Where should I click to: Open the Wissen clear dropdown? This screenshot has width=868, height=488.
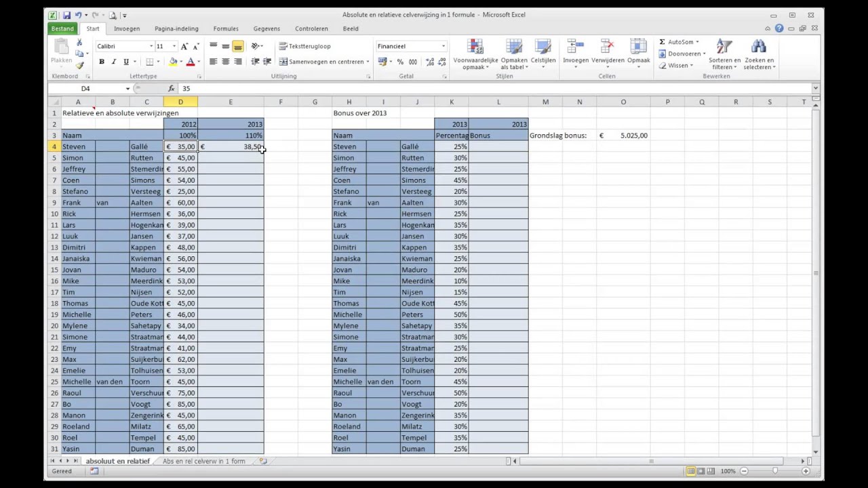[676, 66]
